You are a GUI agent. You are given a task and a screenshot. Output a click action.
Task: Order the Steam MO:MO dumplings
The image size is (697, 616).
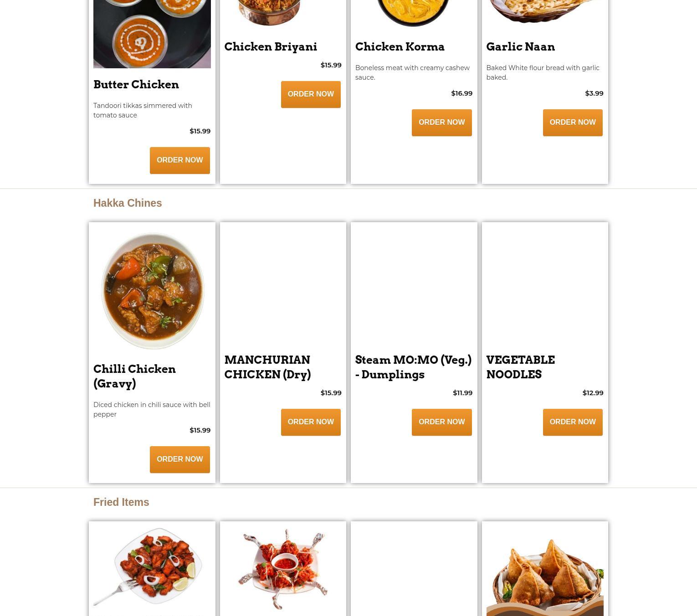[x=441, y=422]
